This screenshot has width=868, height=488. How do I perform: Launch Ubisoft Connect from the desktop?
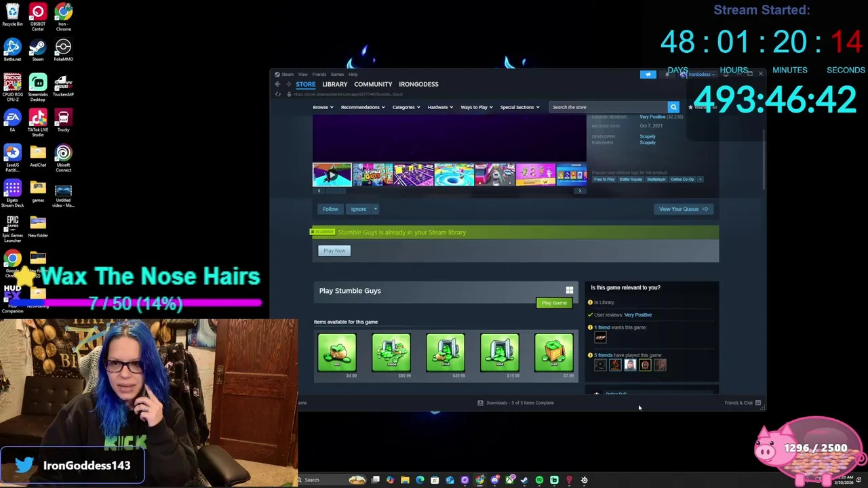pos(63,158)
